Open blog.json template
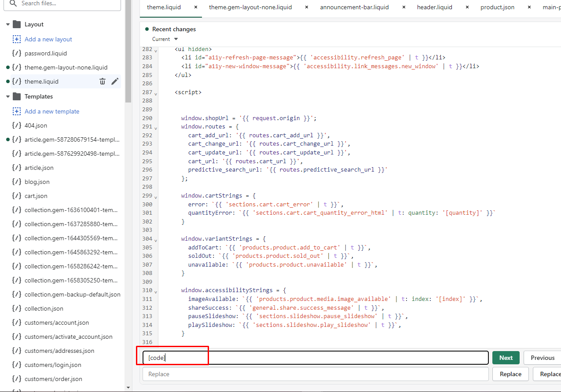The height and width of the screenshot is (392, 561). click(37, 182)
